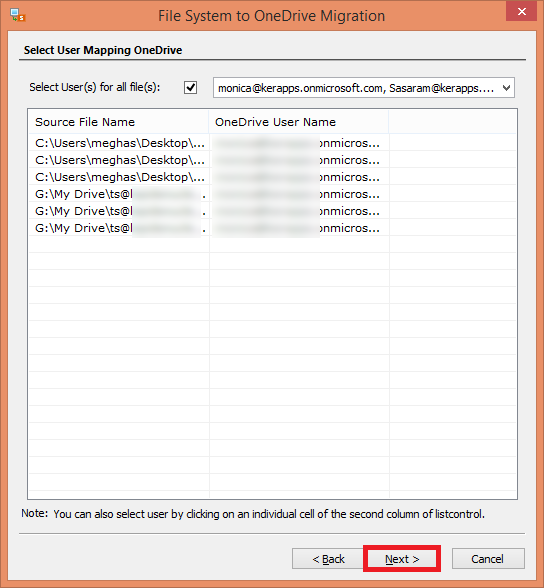Select last G:\My Drive source file row
Viewport: 544px width, 588px height.
tap(119, 228)
